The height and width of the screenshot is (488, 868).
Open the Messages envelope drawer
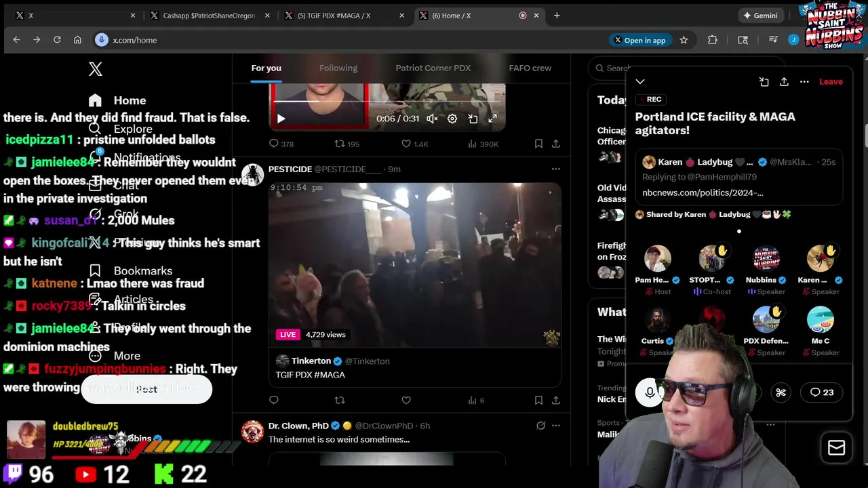point(837,447)
